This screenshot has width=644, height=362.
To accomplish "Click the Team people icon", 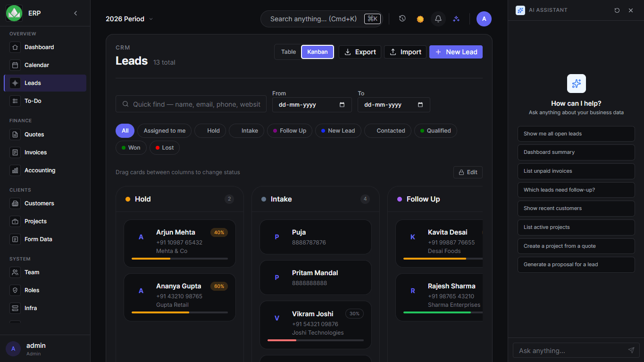I will pyautogui.click(x=15, y=272).
